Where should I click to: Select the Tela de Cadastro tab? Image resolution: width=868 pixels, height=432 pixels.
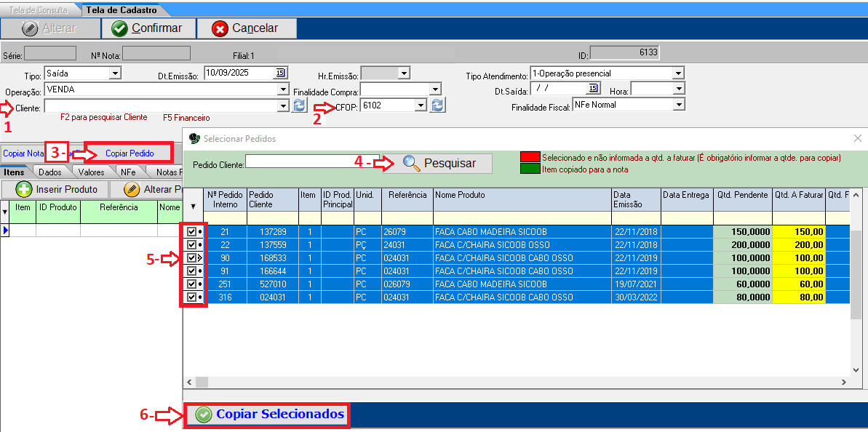[x=122, y=10]
